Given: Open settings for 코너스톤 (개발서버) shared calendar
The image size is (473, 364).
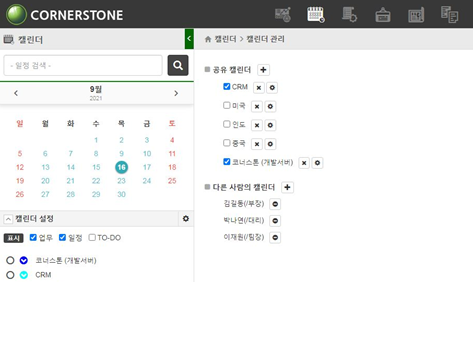Looking at the screenshot, I should [x=317, y=163].
